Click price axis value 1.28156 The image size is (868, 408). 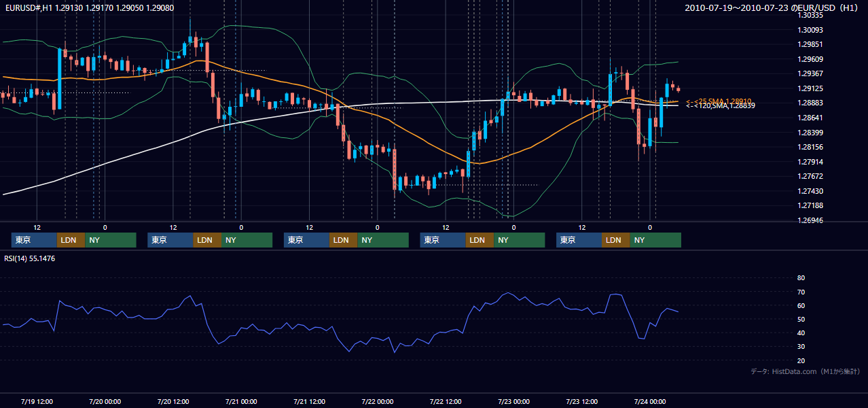coord(810,147)
